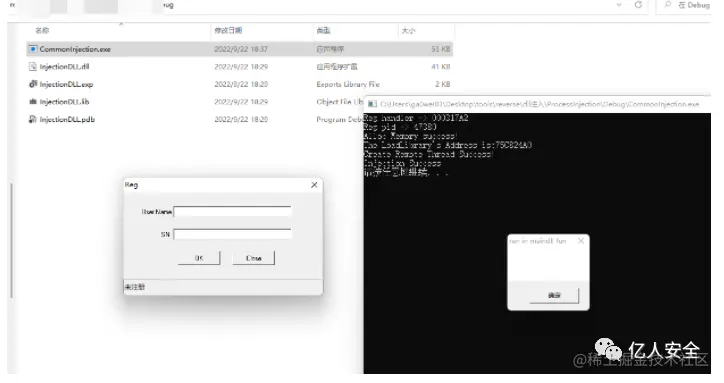Click the Close button in Reg dialog
This screenshot has width=724, height=383.
tap(253, 258)
